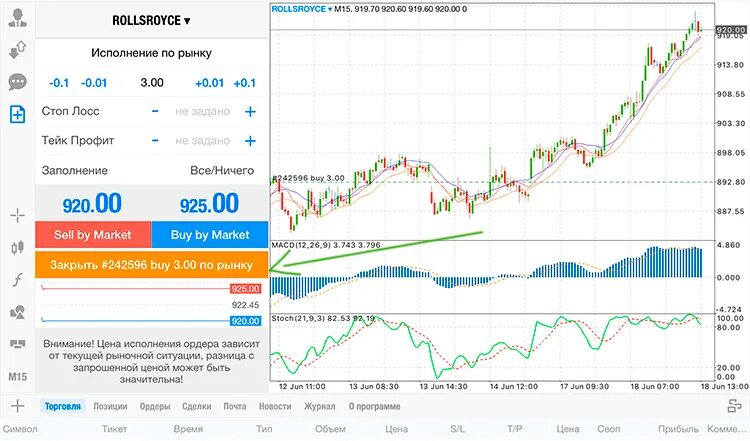Click the Buy by Market button
Viewport: 750px width, 441px height.
point(210,235)
